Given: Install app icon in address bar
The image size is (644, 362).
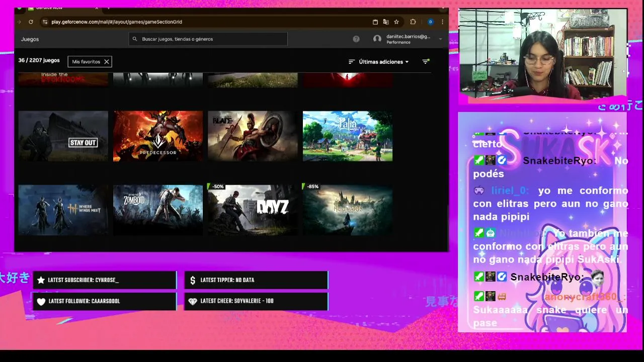Looking at the screenshot, I should (375, 22).
